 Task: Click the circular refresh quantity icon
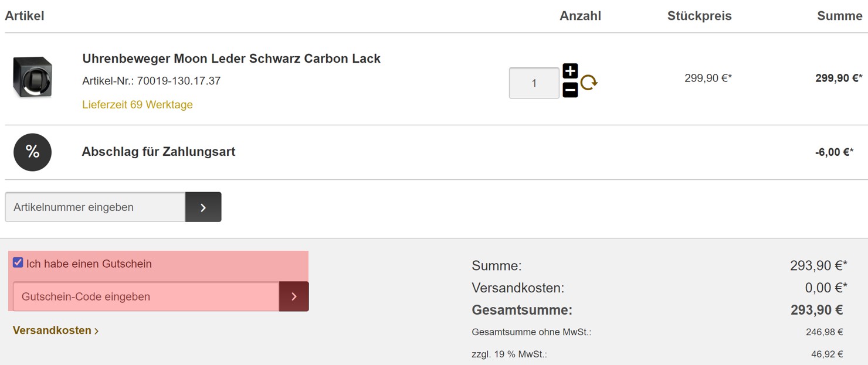589,82
